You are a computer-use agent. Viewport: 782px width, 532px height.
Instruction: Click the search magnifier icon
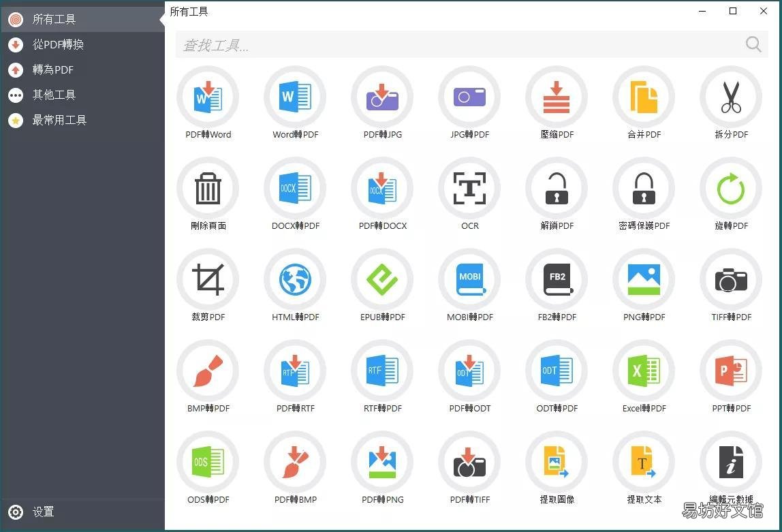click(753, 44)
